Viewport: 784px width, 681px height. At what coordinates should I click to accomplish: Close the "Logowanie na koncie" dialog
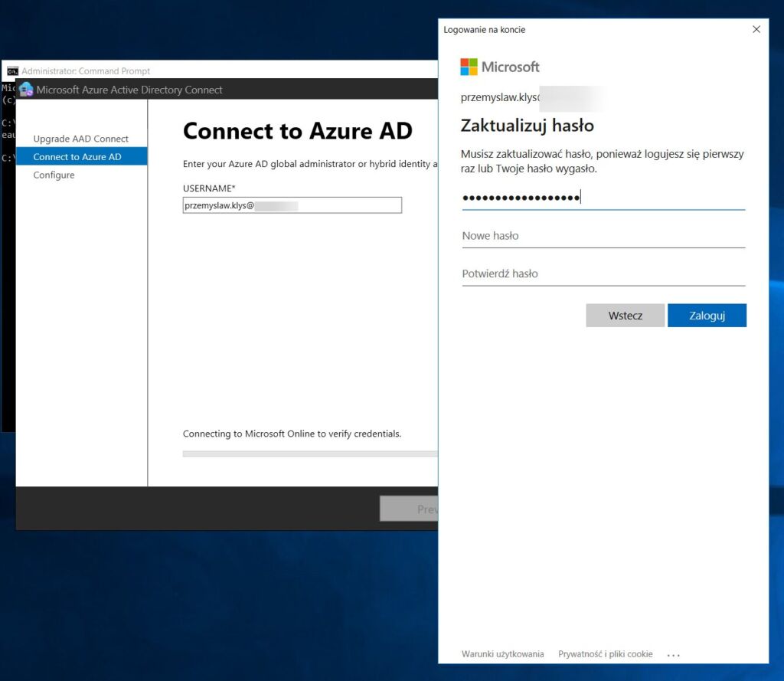(x=756, y=28)
